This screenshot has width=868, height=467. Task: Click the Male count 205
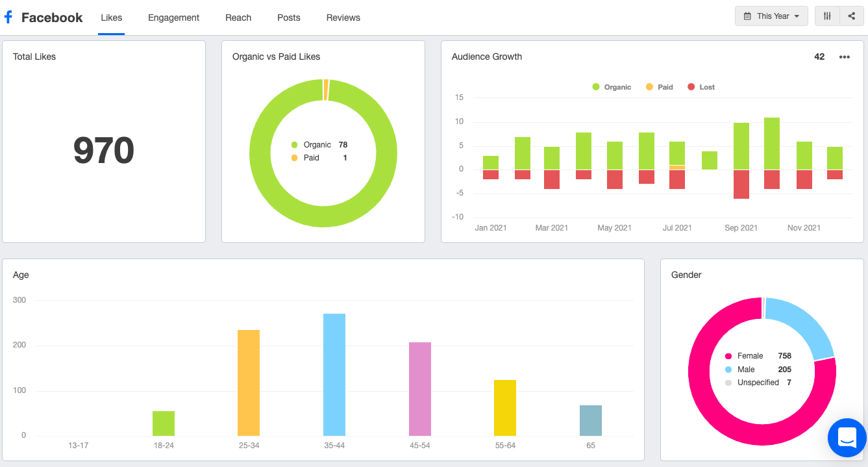(x=785, y=370)
